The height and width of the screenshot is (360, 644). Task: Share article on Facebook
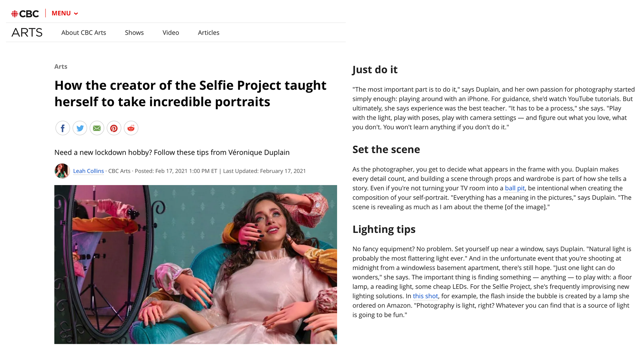tap(63, 128)
